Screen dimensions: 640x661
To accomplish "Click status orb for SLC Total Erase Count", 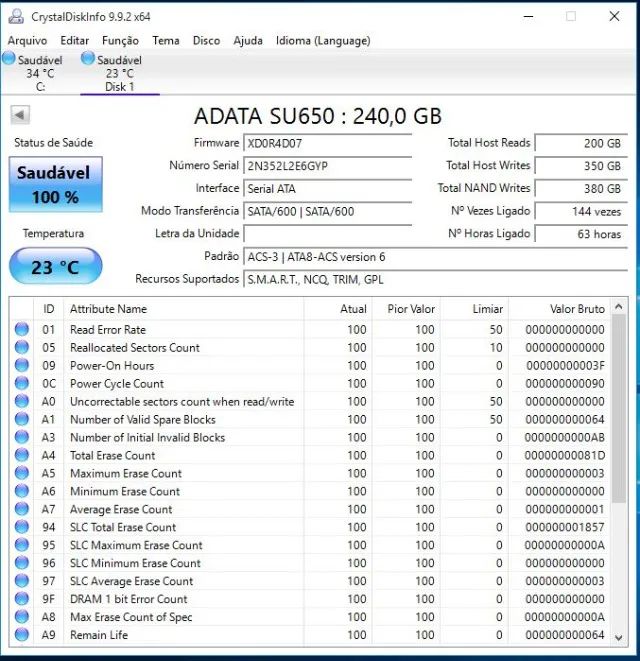I will (22, 527).
